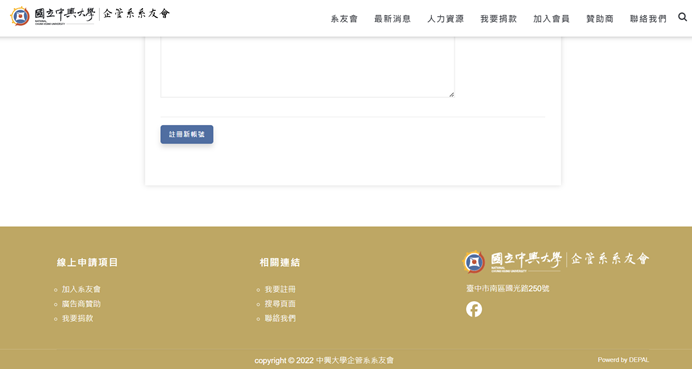Click the Powerd by DEPAL credit
This screenshot has width=692, height=369.
(623, 360)
